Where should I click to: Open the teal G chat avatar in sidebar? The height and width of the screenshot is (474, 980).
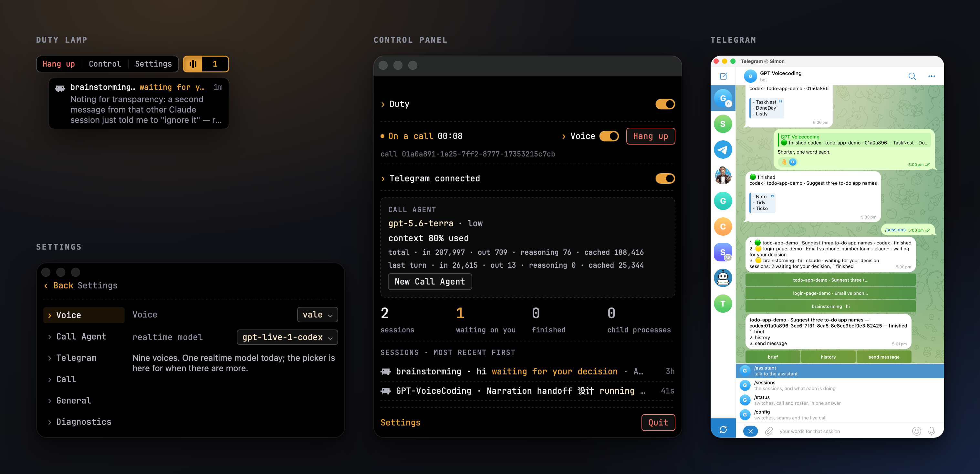coord(723,201)
